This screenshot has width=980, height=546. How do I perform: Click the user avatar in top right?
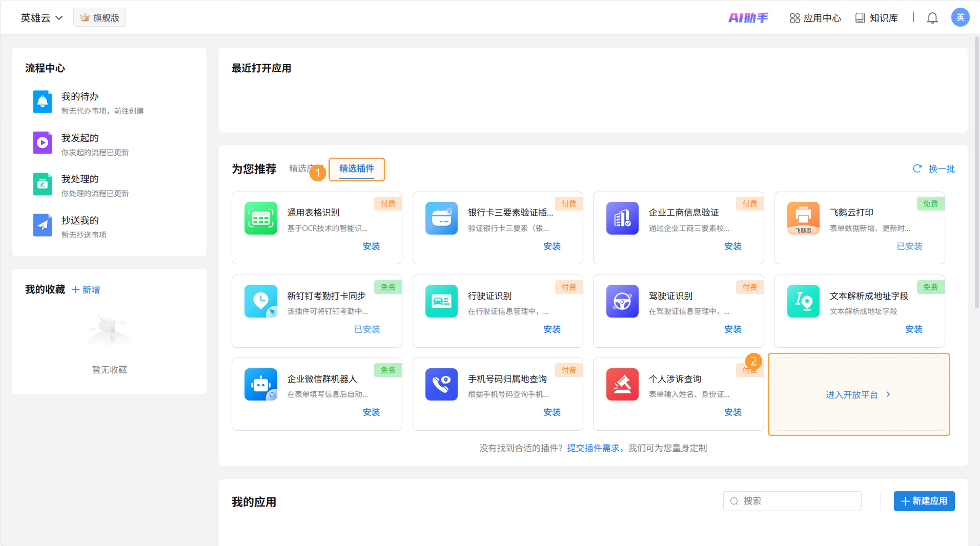point(960,18)
